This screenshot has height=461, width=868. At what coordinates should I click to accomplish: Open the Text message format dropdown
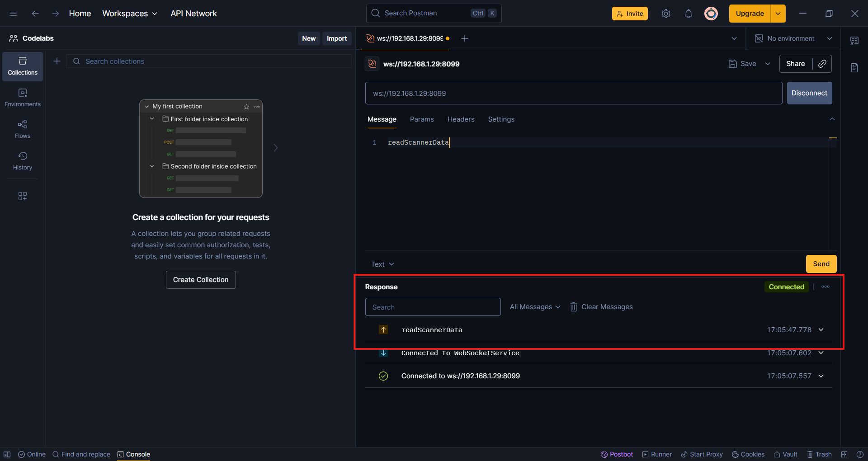[382, 264]
